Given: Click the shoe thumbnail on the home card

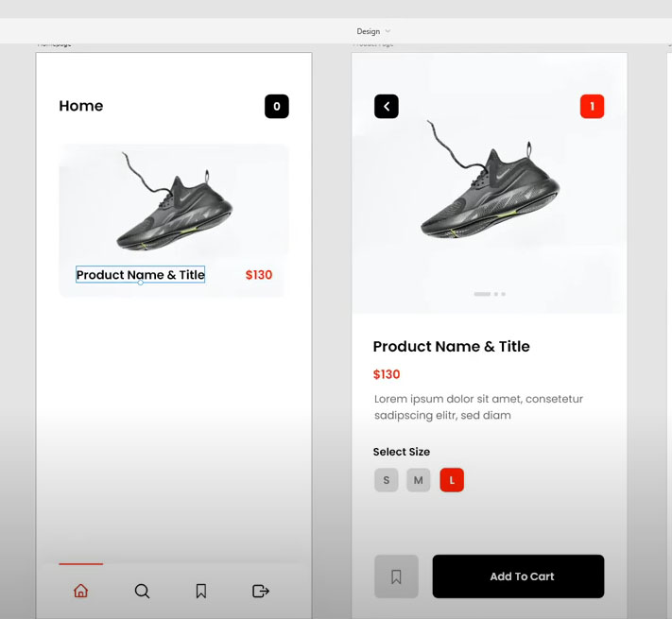Looking at the screenshot, I should (x=175, y=201).
